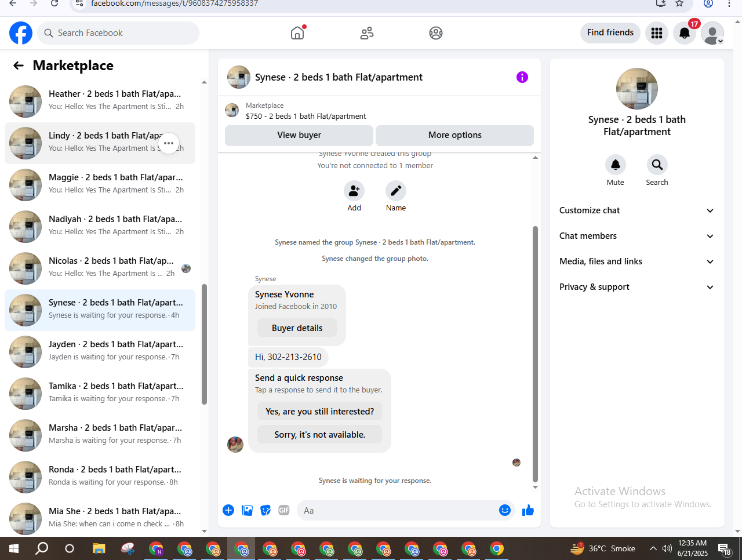Image resolution: width=742 pixels, height=560 pixels.
Task: Search in conversation magnifier icon
Action: point(657,165)
